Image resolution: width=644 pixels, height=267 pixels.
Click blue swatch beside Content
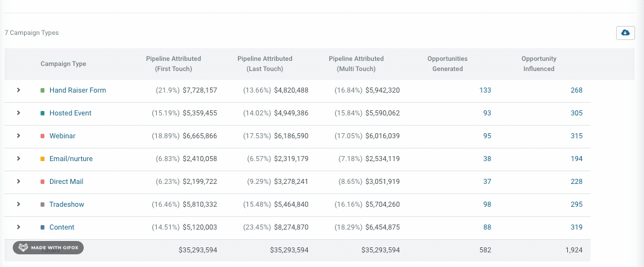tap(43, 227)
